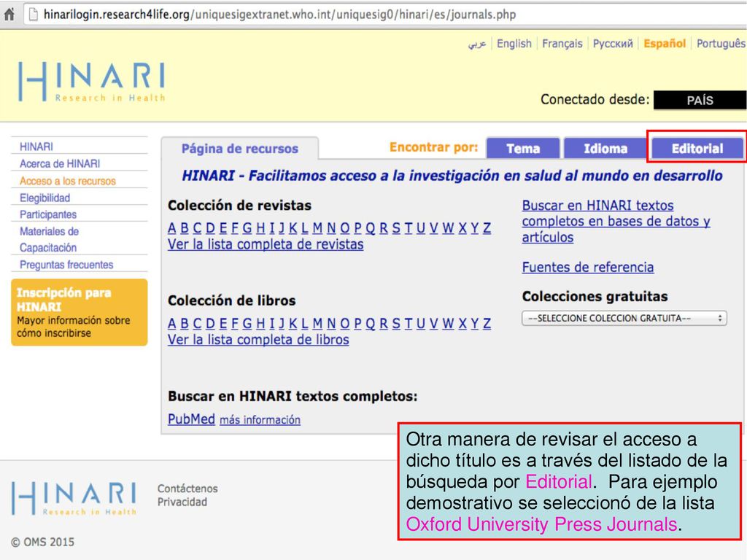
Task: Switch language to Русский
Action: [x=613, y=44]
